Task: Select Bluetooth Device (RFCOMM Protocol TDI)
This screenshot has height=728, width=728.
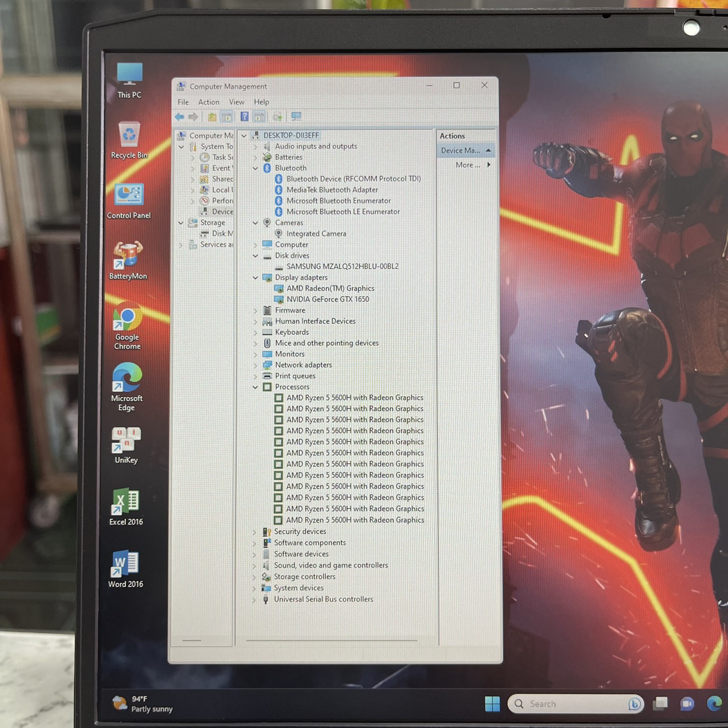Action: tap(354, 179)
